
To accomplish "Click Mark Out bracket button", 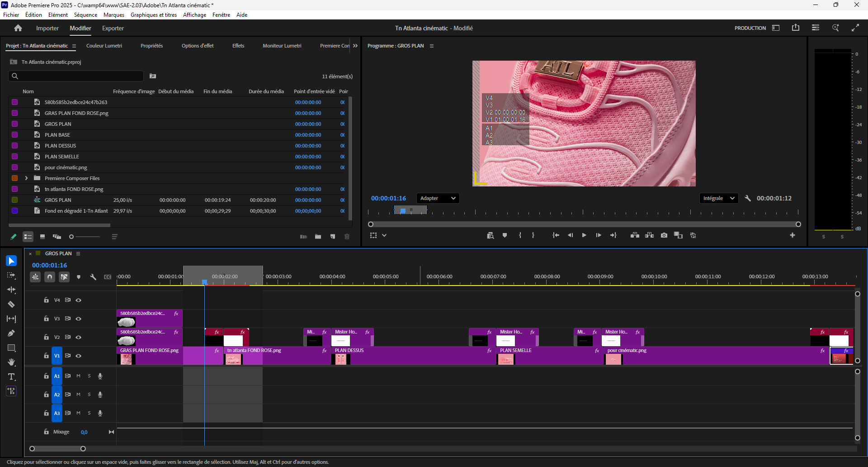I will coord(533,235).
